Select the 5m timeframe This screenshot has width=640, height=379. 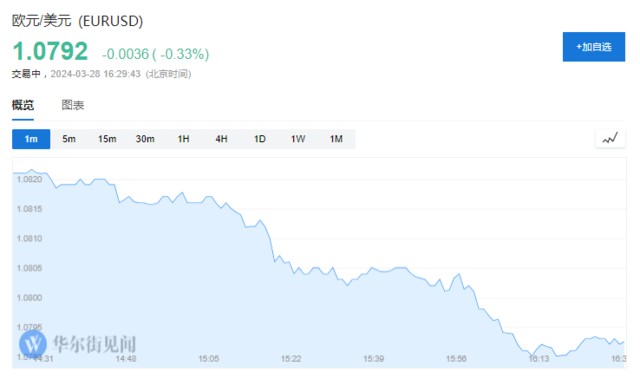click(69, 139)
